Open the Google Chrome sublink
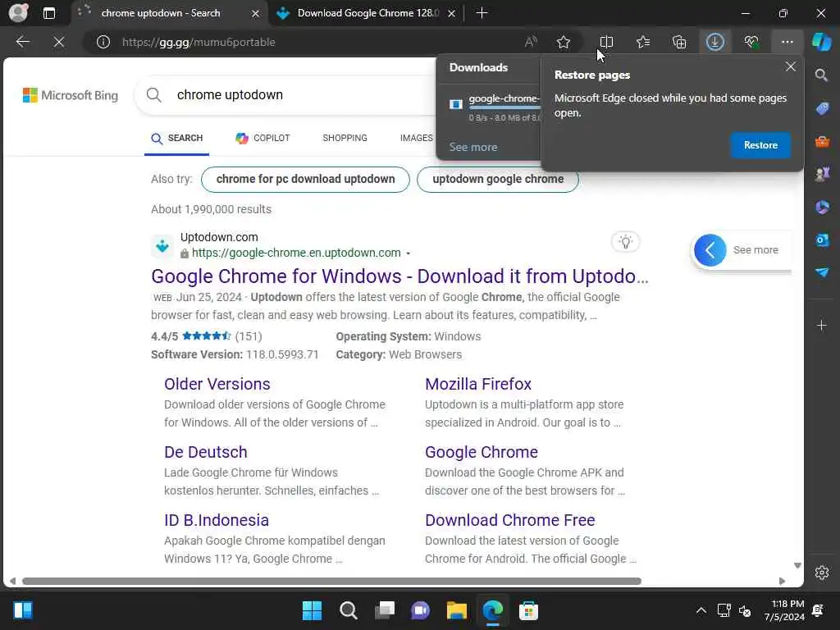Image resolution: width=840 pixels, height=630 pixels. point(481,452)
